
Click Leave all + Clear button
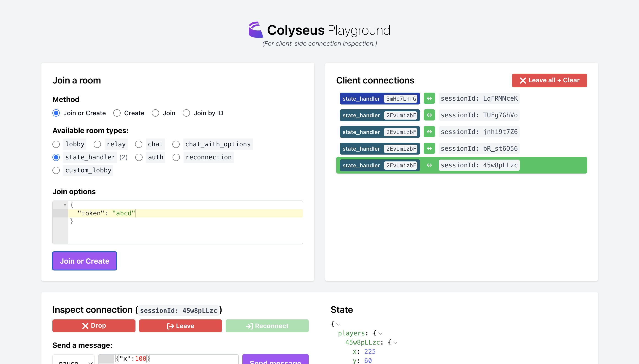[549, 80]
